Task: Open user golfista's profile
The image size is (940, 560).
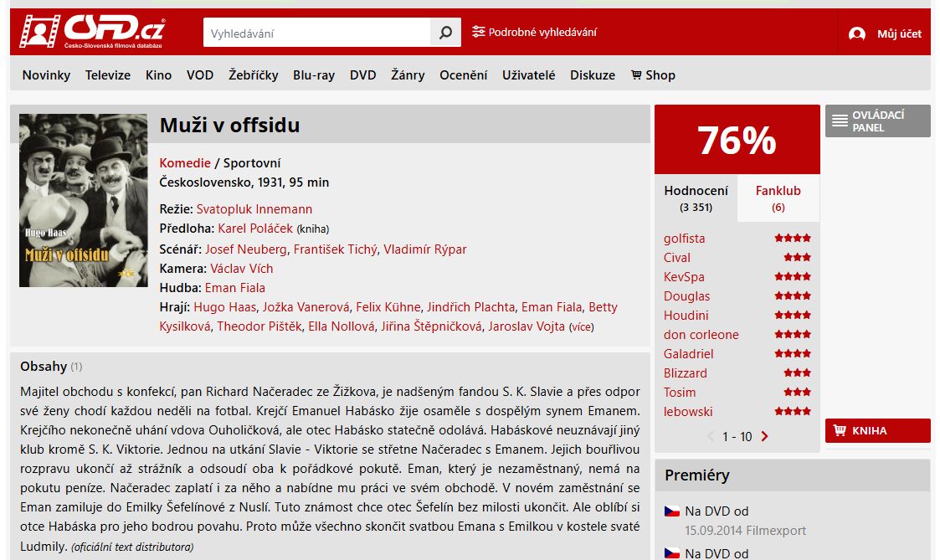Action: point(684,239)
